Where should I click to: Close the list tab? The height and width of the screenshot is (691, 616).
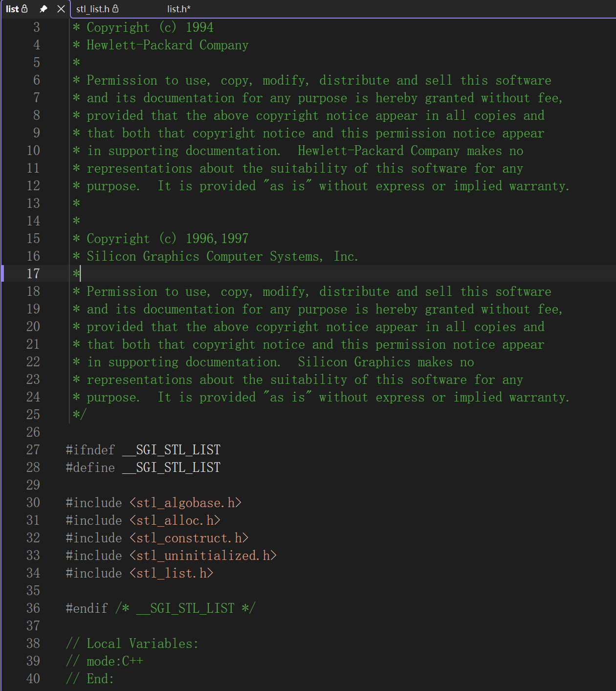click(61, 9)
